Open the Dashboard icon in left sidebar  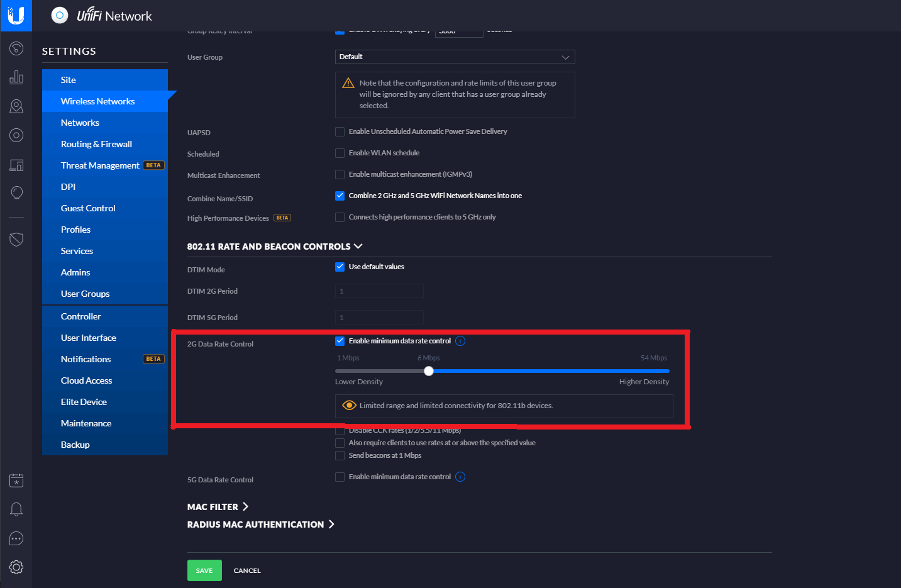16,48
